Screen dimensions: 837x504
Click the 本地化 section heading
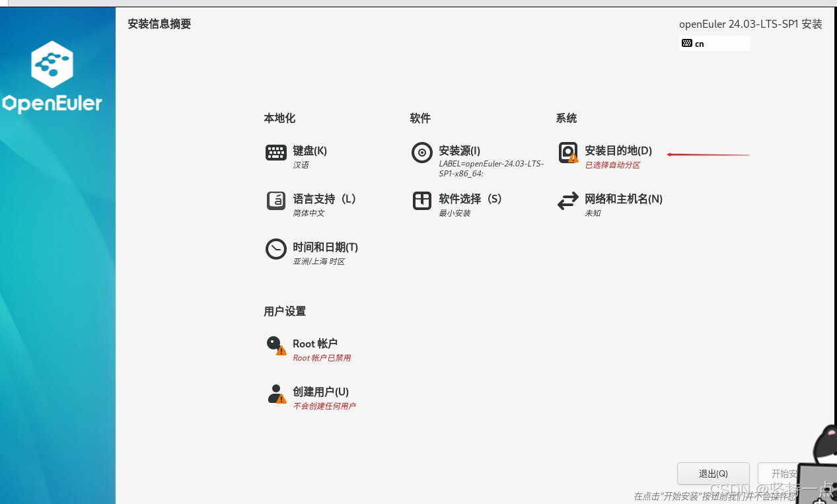(279, 118)
